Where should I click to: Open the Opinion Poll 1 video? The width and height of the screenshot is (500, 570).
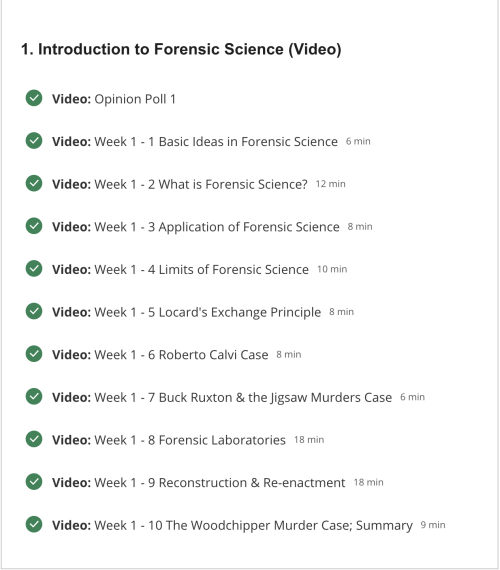point(114,99)
